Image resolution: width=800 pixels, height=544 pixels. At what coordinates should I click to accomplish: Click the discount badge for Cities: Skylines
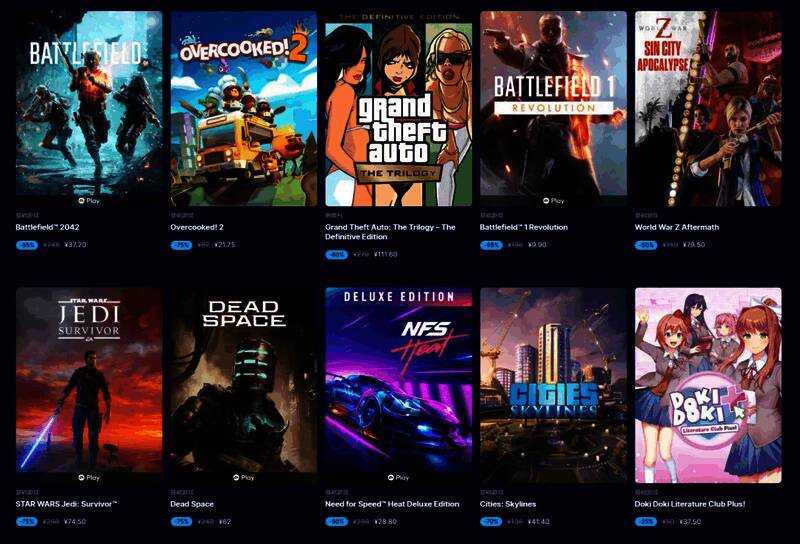point(491,522)
